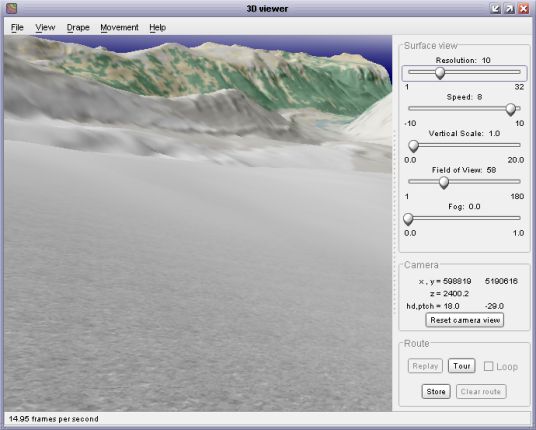Click the pitch value -29.0
Viewport: 536px width, 430px height.
pos(494,306)
